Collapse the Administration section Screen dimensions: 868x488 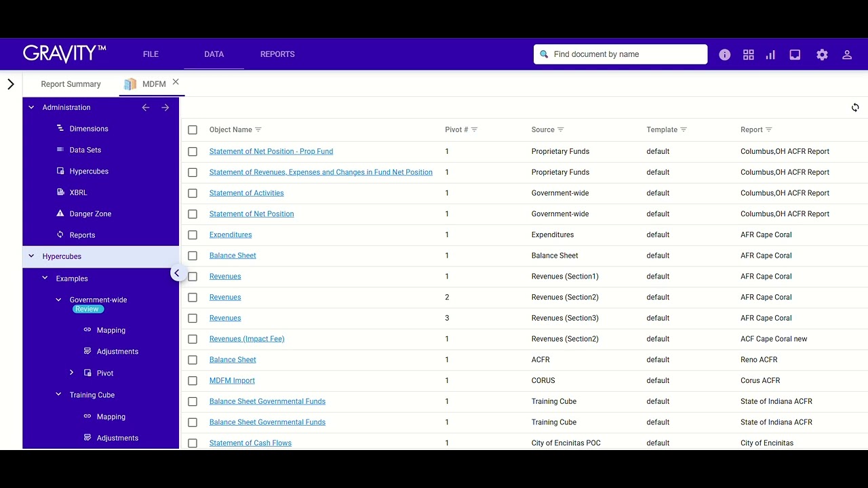click(31, 107)
